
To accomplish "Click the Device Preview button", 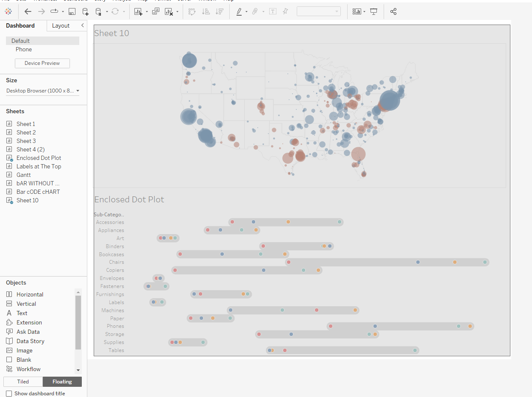I will tap(42, 63).
